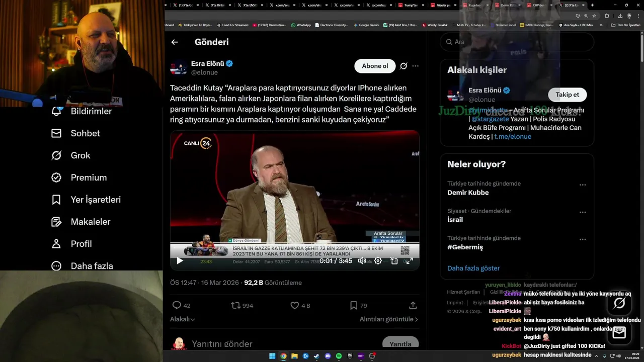644x362 pixels.
Task: Open the post's three-dot more menu
Action: point(415,66)
